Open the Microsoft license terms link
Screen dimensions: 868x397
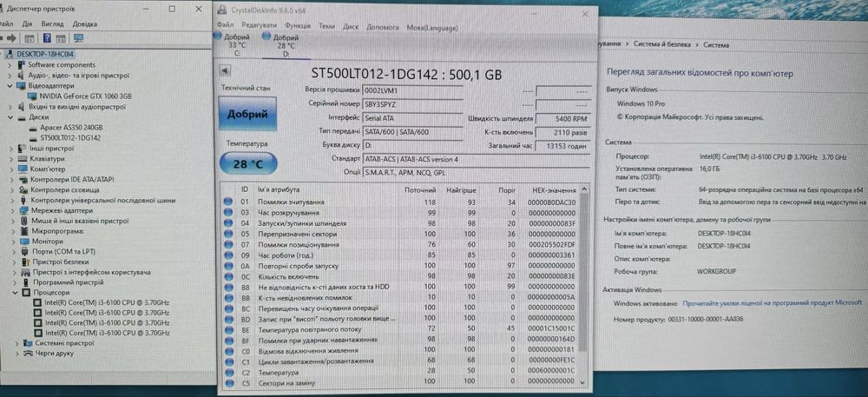click(x=773, y=303)
